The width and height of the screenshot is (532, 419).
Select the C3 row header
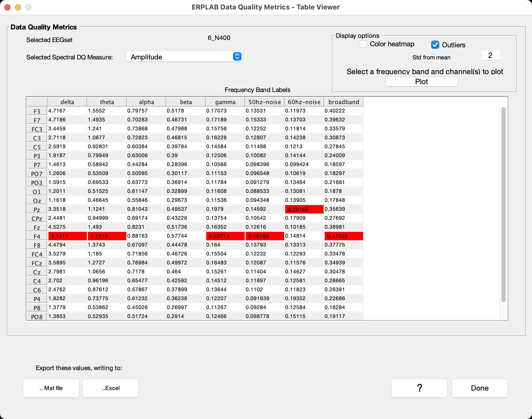coord(37,138)
